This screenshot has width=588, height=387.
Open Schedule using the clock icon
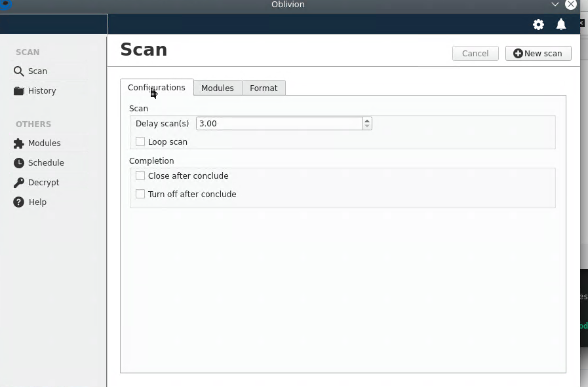tap(19, 163)
